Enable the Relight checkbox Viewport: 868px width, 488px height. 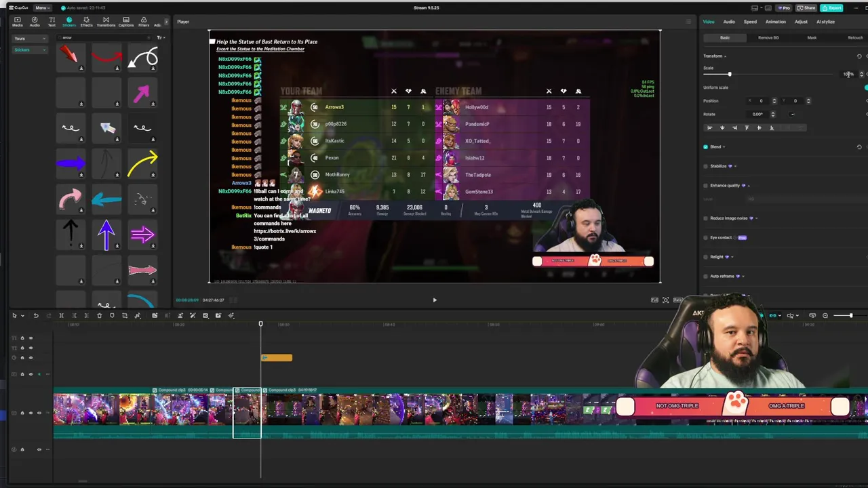705,257
